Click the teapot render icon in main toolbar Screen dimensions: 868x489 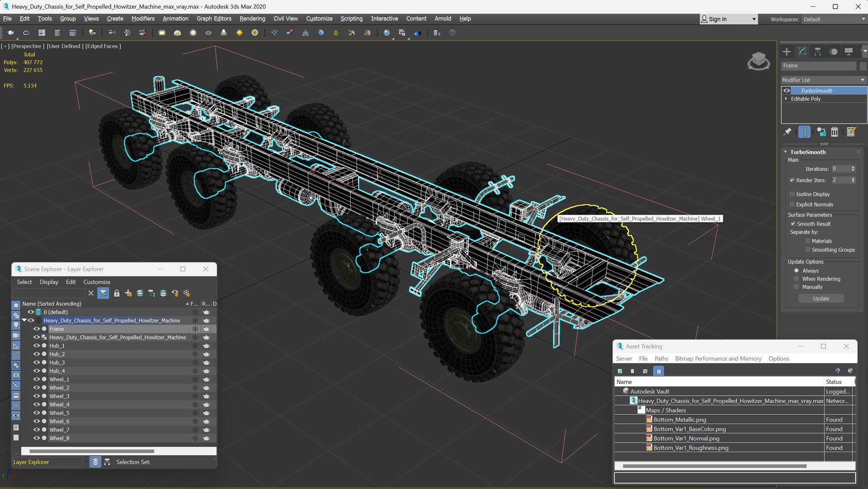point(11,33)
